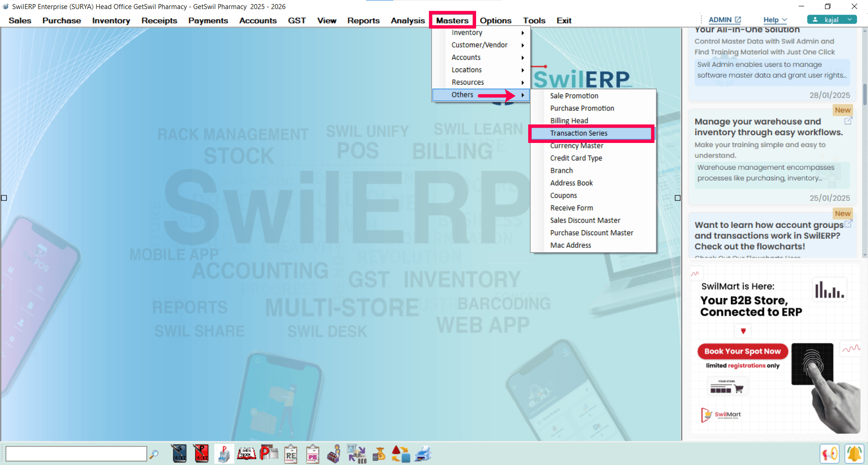Click the SwilMart logo in the banner
The image size is (868, 465).
click(x=721, y=414)
